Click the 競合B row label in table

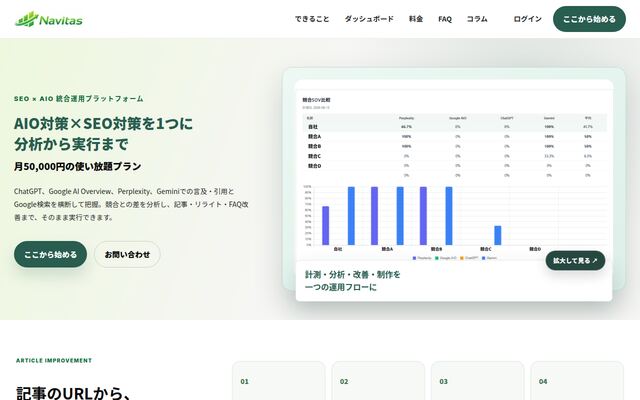[314, 146]
